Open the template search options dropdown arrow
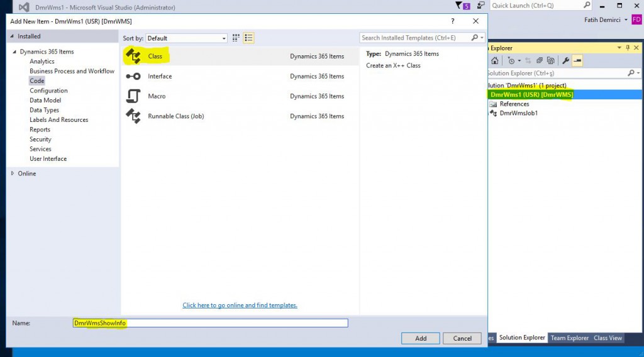 tap(482, 38)
